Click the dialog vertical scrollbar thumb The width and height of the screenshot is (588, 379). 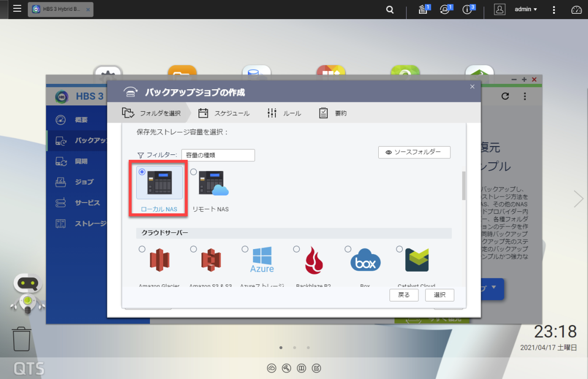(464, 186)
